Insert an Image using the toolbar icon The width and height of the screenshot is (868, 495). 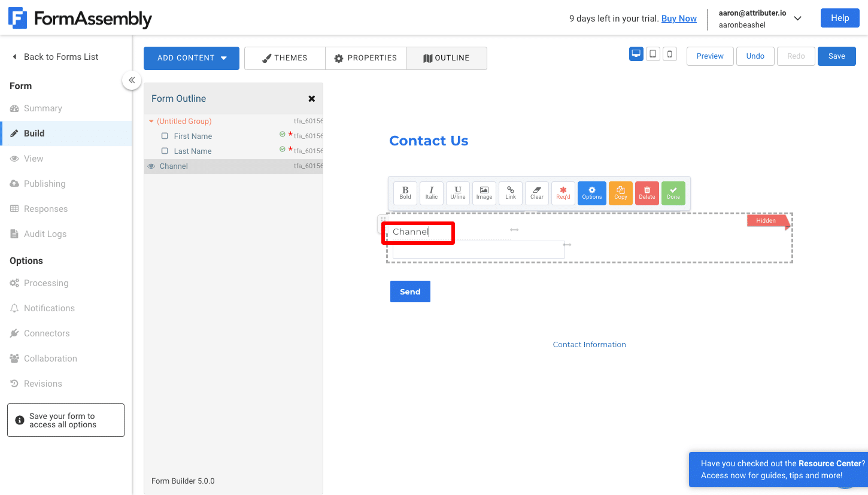(484, 193)
